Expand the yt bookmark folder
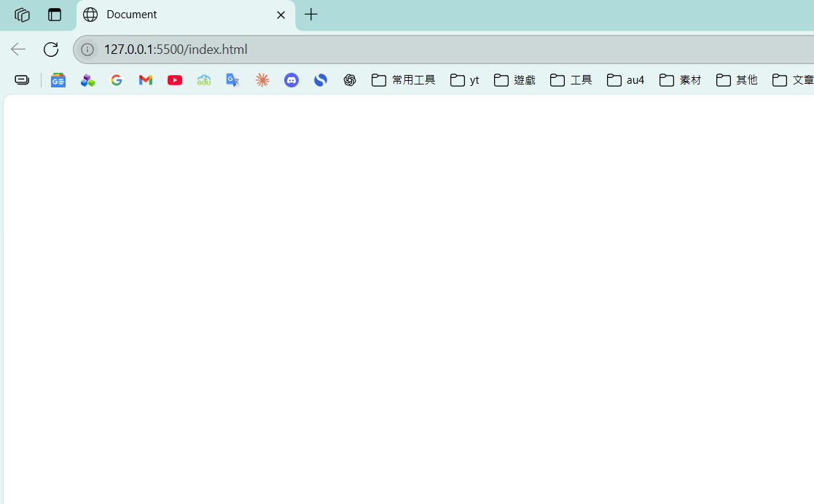Image resolution: width=814 pixels, height=504 pixels. coord(465,80)
